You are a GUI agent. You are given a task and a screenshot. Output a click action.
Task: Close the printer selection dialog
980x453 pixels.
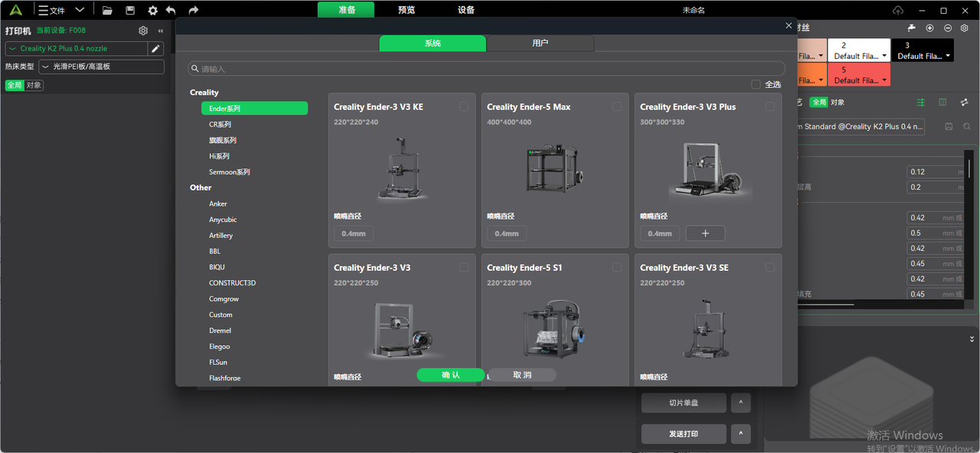(x=789, y=25)
